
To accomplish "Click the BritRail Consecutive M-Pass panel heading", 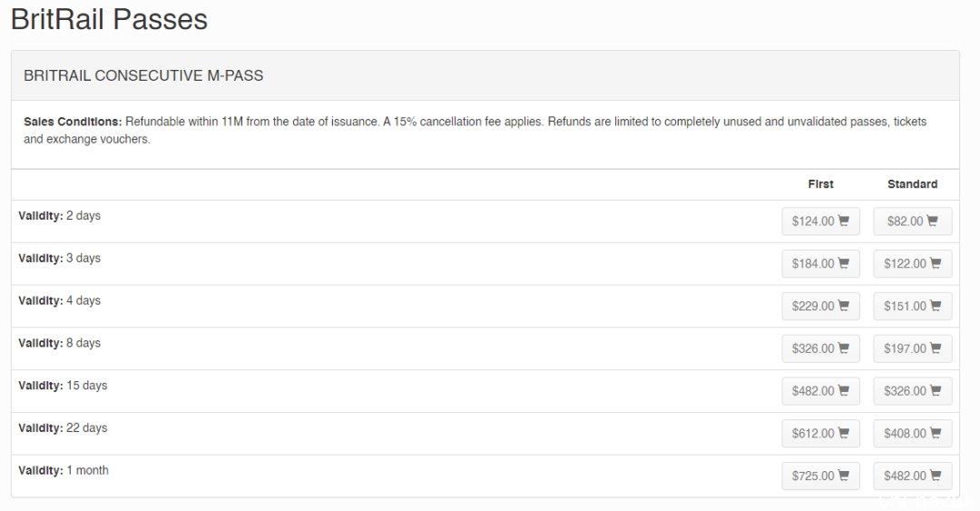I will click(x=143, y=75).
